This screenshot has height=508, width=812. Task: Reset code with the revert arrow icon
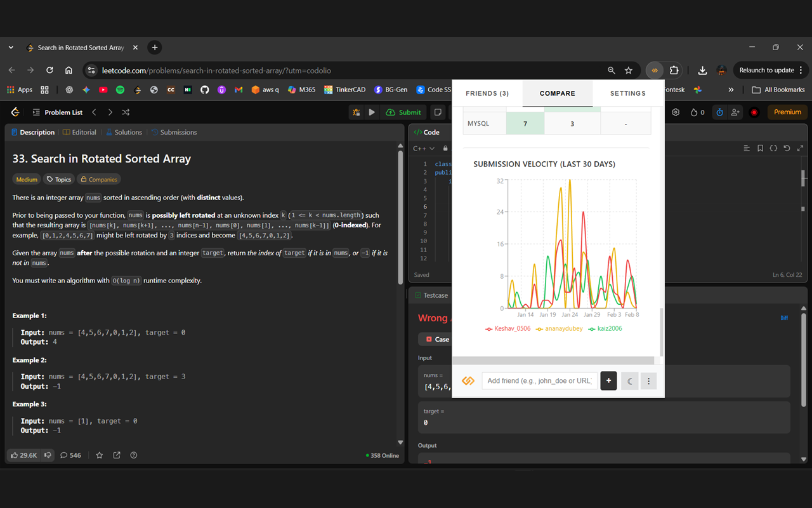pyautogui.click(x=787, y=148)
